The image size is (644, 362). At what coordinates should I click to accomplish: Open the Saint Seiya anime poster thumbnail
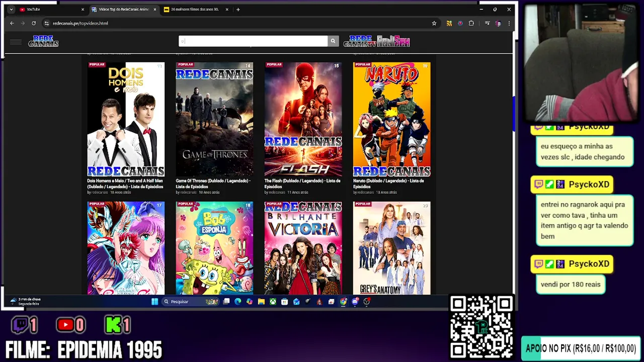pyautogui.click(x=126, y=248)
